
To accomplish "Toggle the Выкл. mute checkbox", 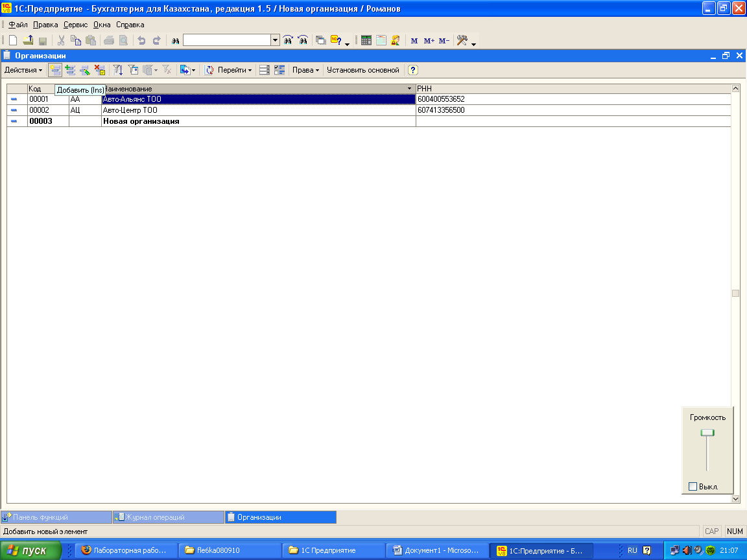I will (693, 486).
